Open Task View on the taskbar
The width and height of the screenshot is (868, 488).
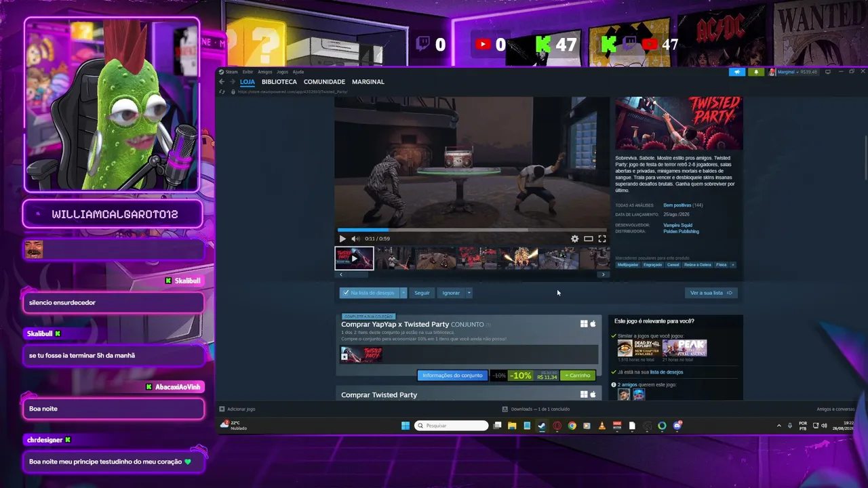[x=497, y=426]
